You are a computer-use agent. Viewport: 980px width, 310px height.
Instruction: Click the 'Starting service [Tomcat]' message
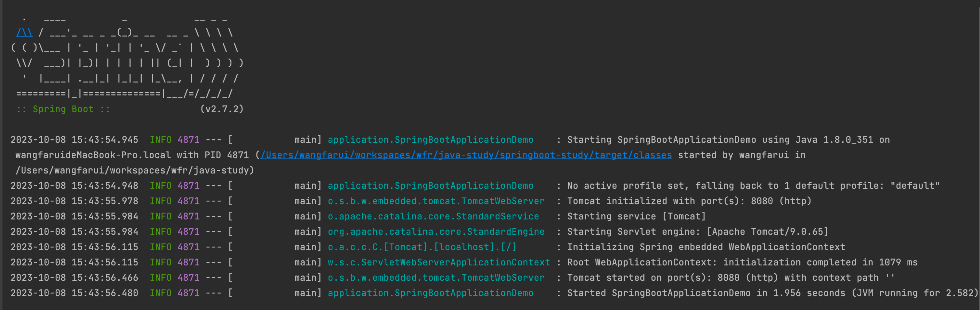click(637, 216)
